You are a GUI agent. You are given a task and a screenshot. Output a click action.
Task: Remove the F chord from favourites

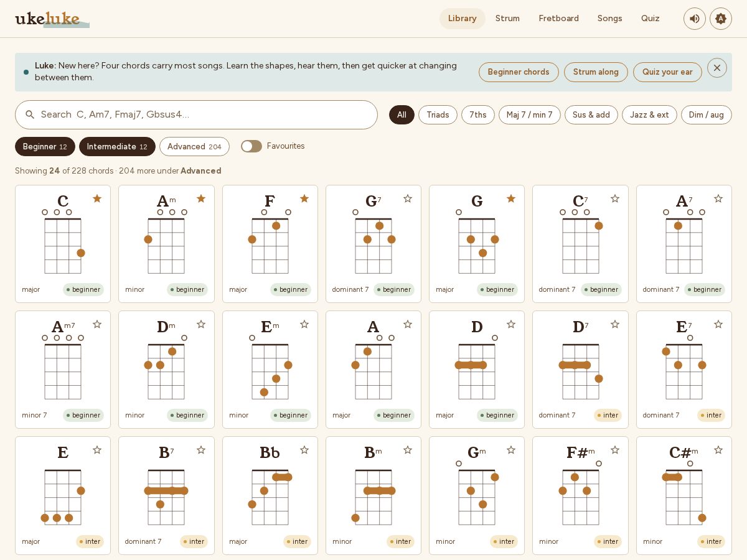[x=304, y=198]
